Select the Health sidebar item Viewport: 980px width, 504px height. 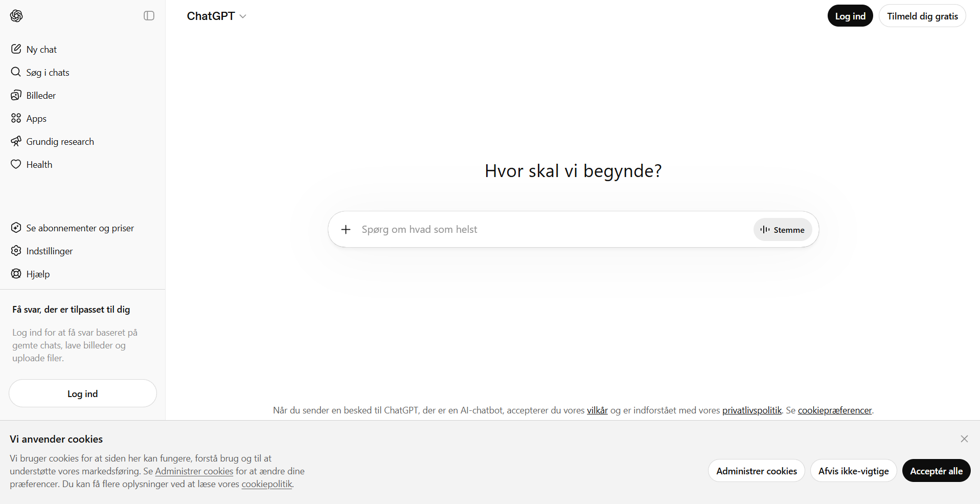coord(83,164)
